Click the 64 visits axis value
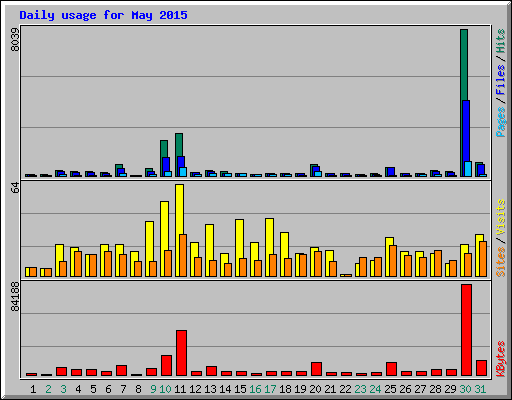512x400 pixels. tap(15, 188)
